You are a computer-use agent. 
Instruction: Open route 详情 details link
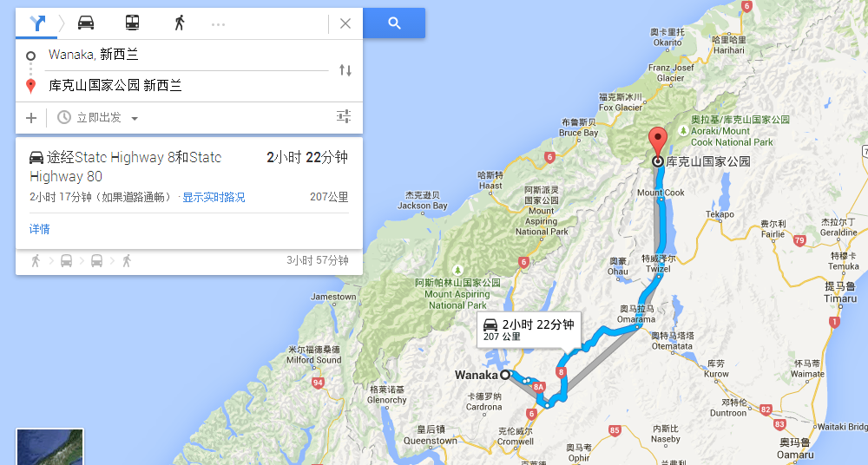point(39,229)
